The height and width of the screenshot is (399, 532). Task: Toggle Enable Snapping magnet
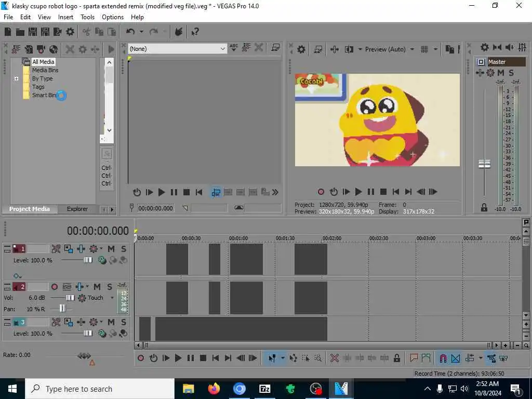[x=443, y=358]
